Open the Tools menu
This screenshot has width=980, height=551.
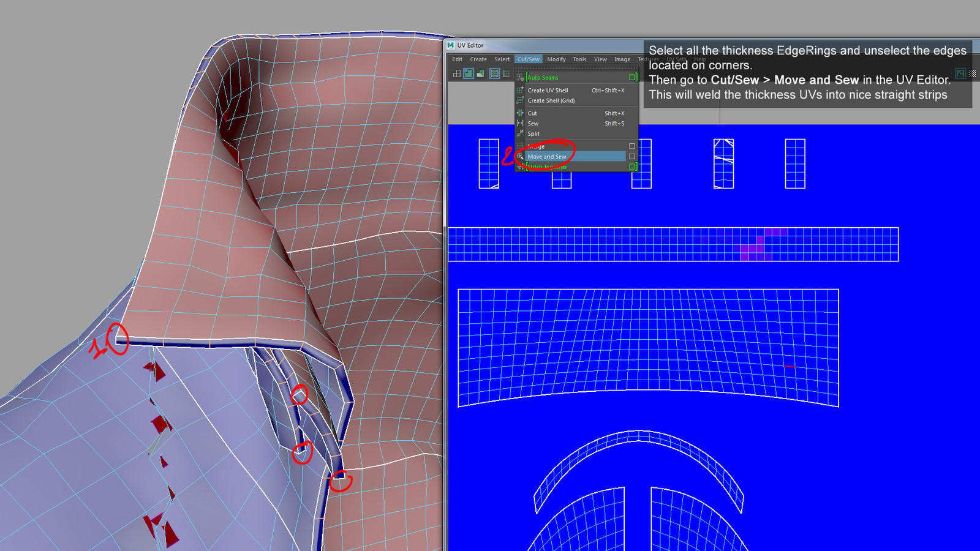(579, 59)
